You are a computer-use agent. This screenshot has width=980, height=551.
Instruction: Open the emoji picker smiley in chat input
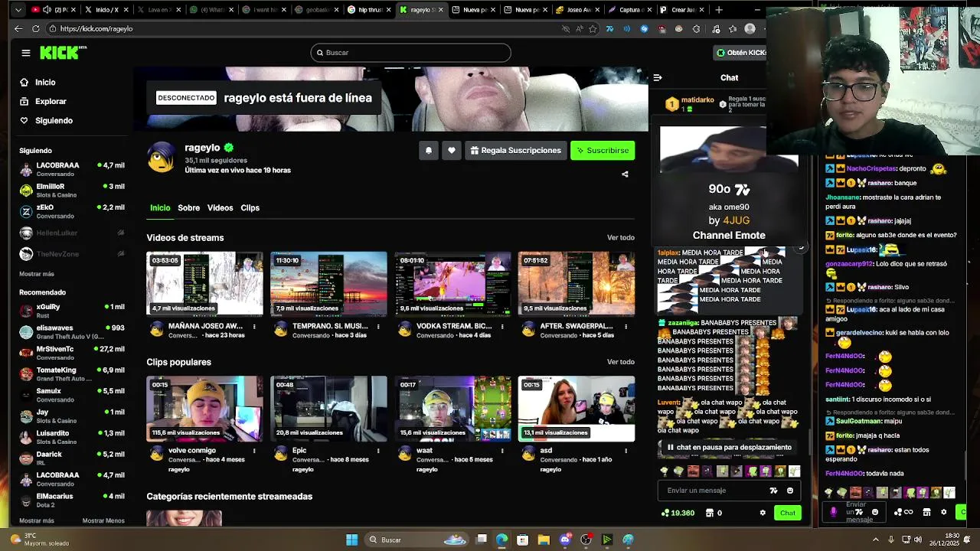[790, 491]
